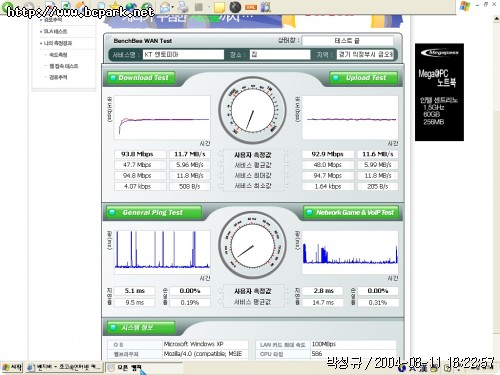500x375 pixels.
Task: Start the Download Test
Action: [x=141, y=78]
